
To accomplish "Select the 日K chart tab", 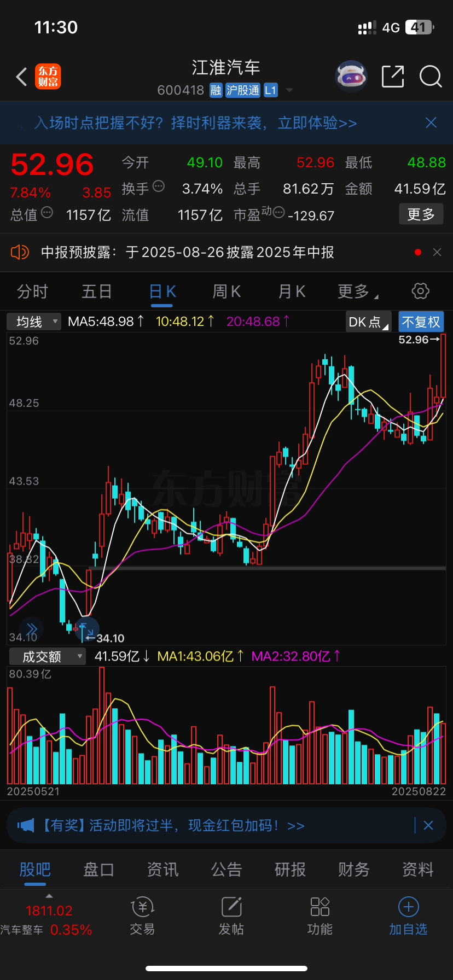I will (x=162, y=291).
